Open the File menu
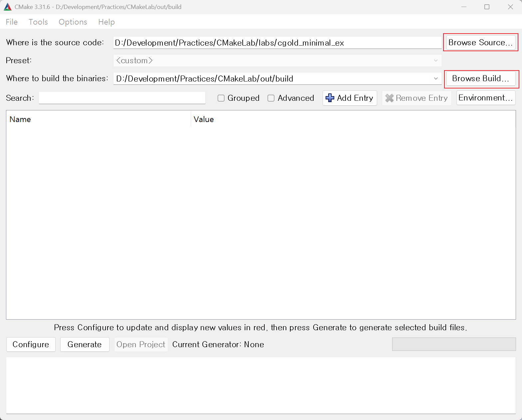The width and height of the screenshot is (522, 420). pos(12,22)
